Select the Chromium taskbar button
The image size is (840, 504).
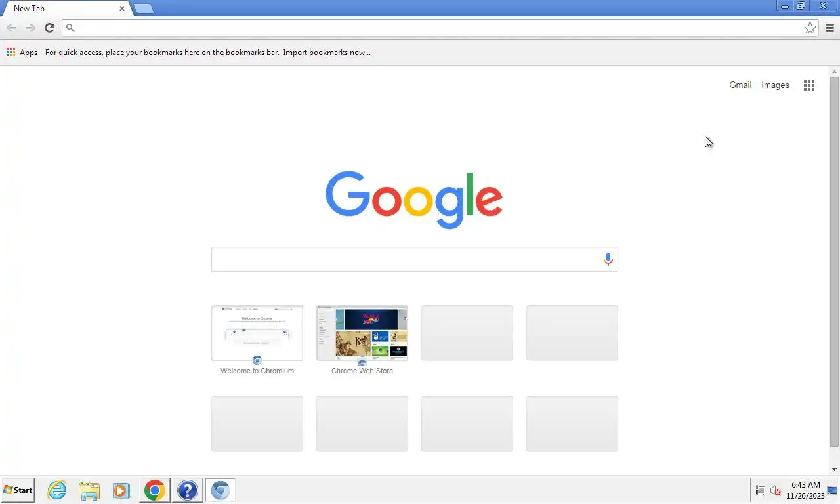click(220, 490)
